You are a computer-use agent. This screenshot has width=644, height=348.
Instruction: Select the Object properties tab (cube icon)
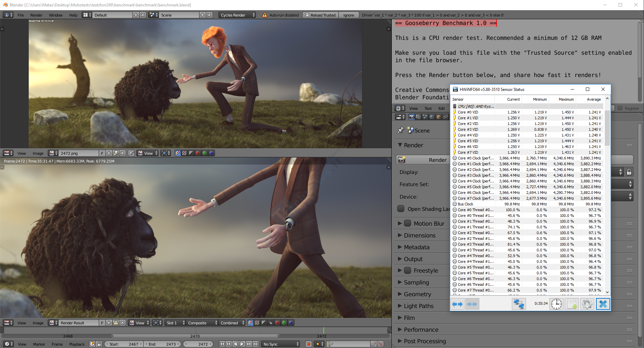click(x=438, y=117)
